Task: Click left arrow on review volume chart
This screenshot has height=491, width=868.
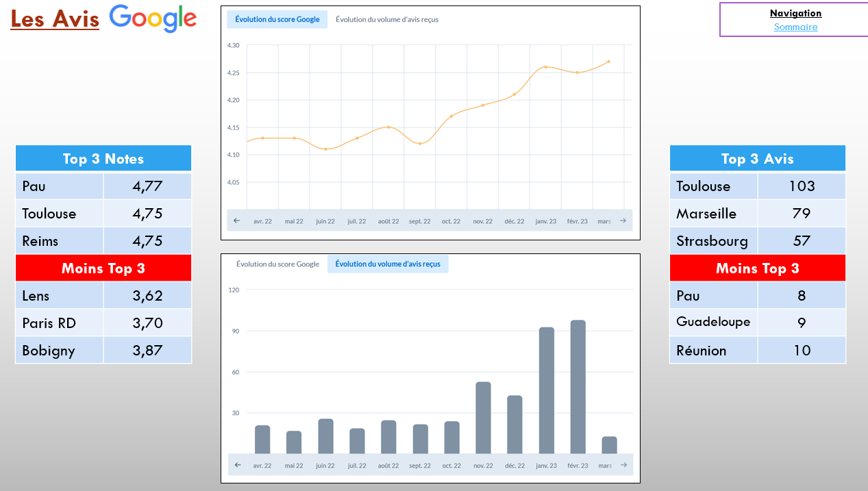Action: pos(237,465)
